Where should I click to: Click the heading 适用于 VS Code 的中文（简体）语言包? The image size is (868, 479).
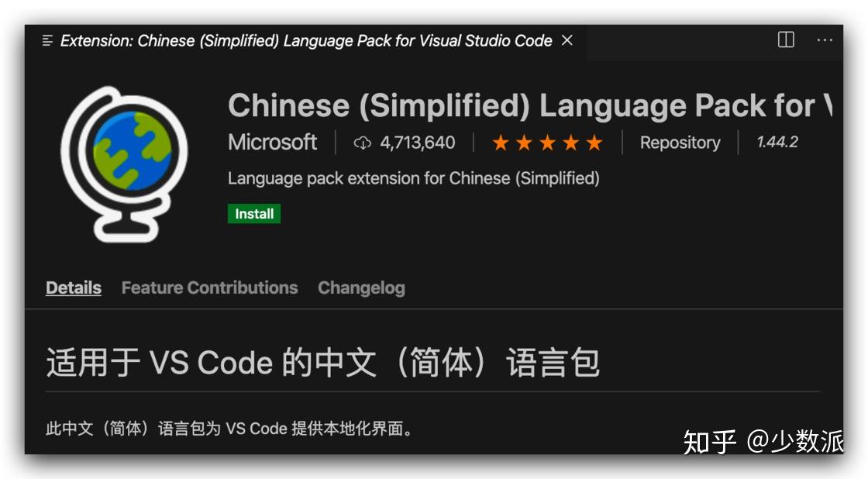click(x=322, y=362)
